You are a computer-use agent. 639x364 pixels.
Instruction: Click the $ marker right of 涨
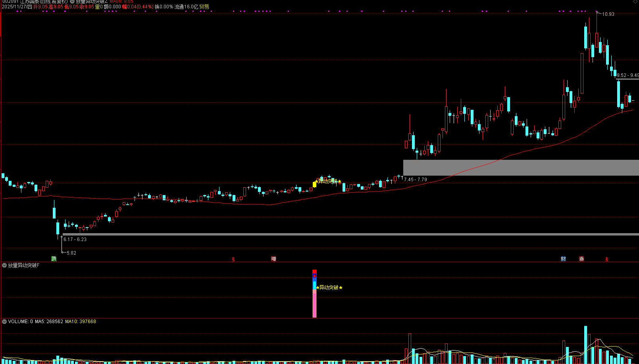click(x=606, y=259)
